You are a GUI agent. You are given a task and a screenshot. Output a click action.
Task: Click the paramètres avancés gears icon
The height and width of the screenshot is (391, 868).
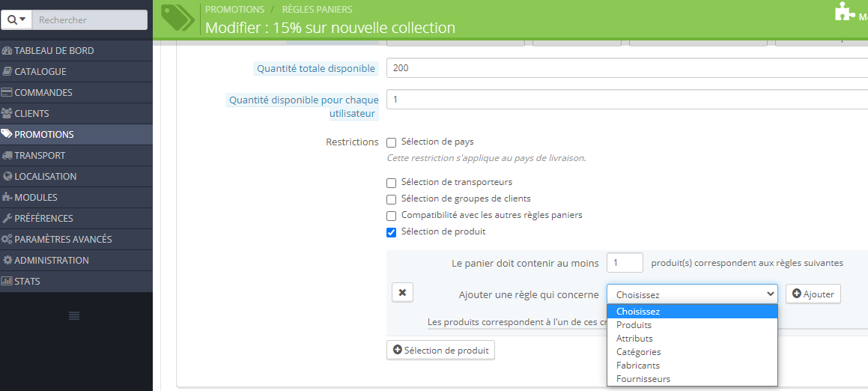(7, 240)
